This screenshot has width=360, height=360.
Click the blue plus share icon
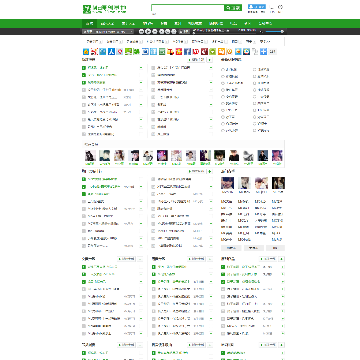pyautogui.click(x=264, y=52)
